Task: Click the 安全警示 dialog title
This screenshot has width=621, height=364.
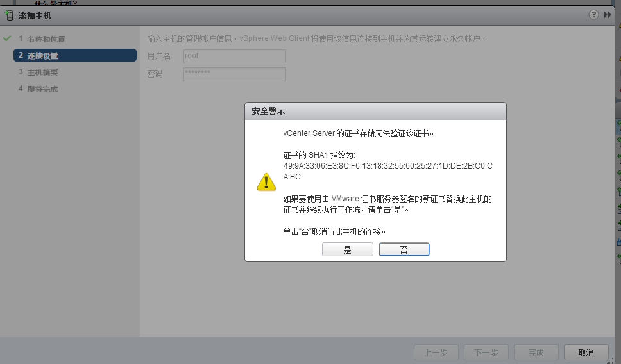Action: [x=268, y=111]
